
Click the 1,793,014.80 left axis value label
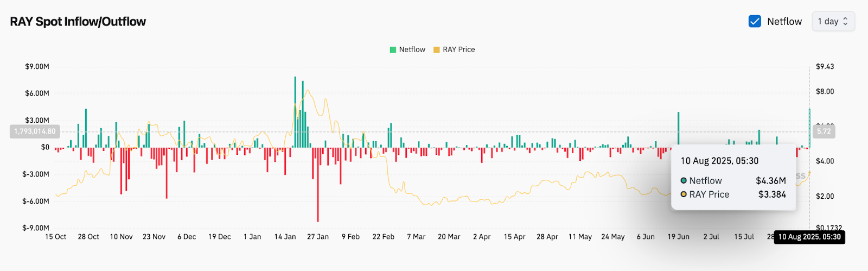pyautogui.click(x=35, y=131)
